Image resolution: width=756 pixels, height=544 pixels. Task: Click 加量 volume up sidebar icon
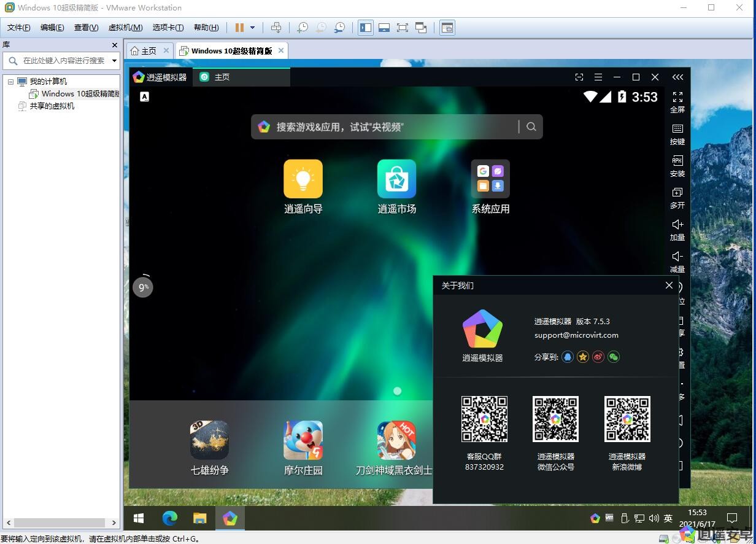[x=677, y=229]
